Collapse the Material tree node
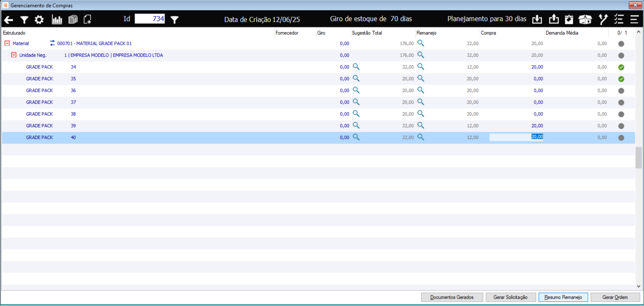Viewport: 644px width, 306px height. pyautogui.click(x=7, y=43)
